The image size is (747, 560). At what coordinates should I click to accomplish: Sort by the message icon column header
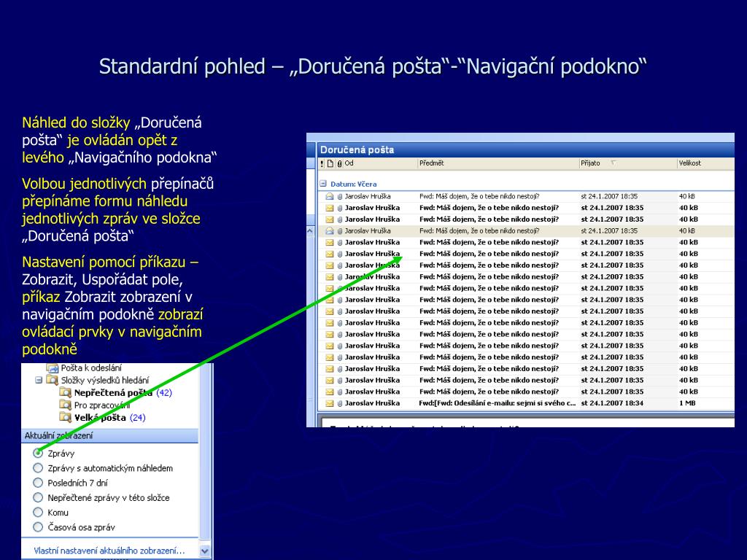tap(330, 163)
